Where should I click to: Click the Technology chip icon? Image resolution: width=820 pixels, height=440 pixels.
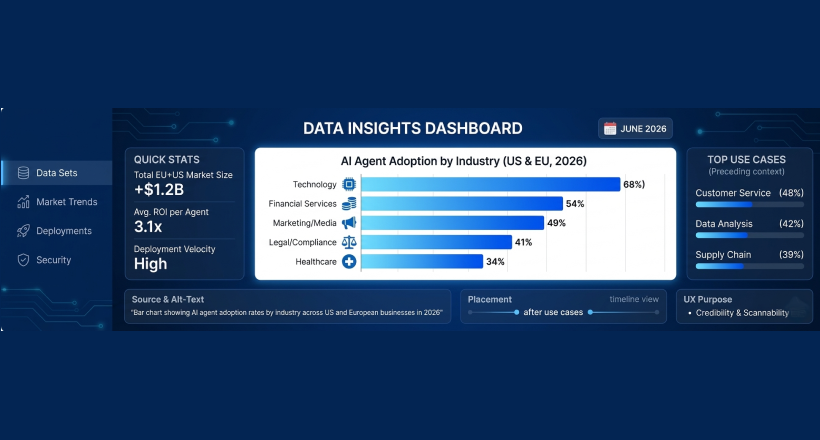(x=349, y=184)
